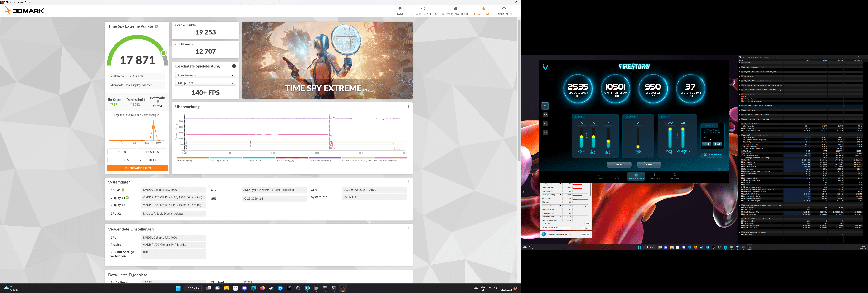
Task: Collapse HWiNFO GPU [#1]: AMD Radeon node
Action: click(x=740, y=124)
